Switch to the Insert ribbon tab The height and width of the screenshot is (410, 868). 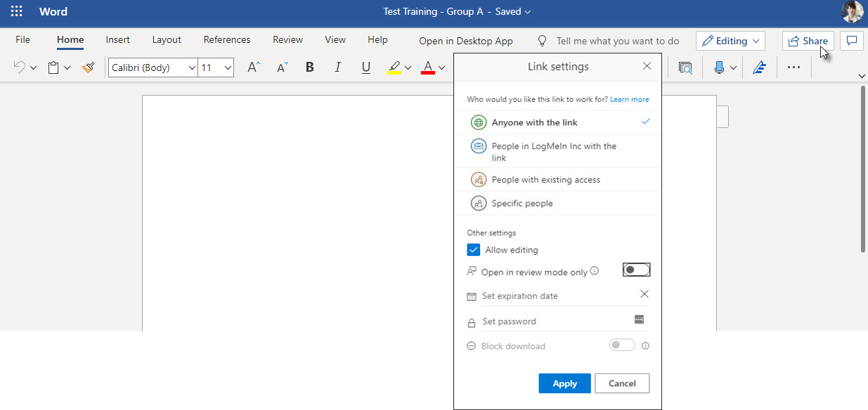tap(117, 39)
